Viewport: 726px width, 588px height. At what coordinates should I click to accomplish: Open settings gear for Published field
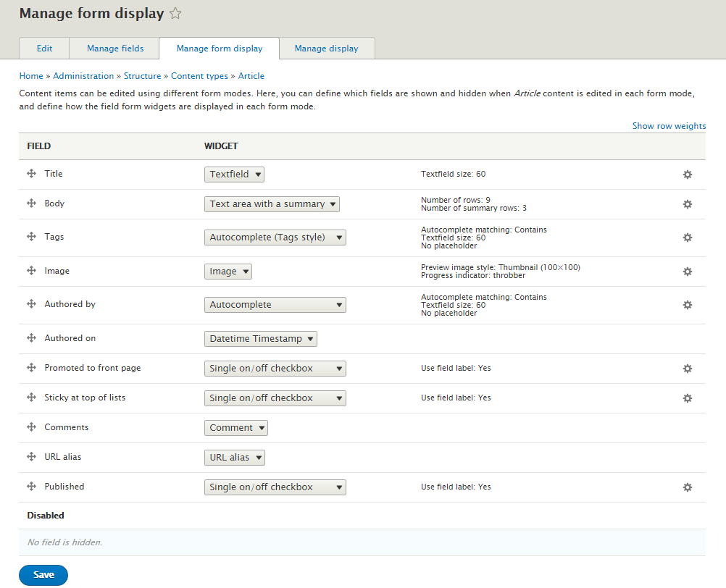(x=687, y=487)
